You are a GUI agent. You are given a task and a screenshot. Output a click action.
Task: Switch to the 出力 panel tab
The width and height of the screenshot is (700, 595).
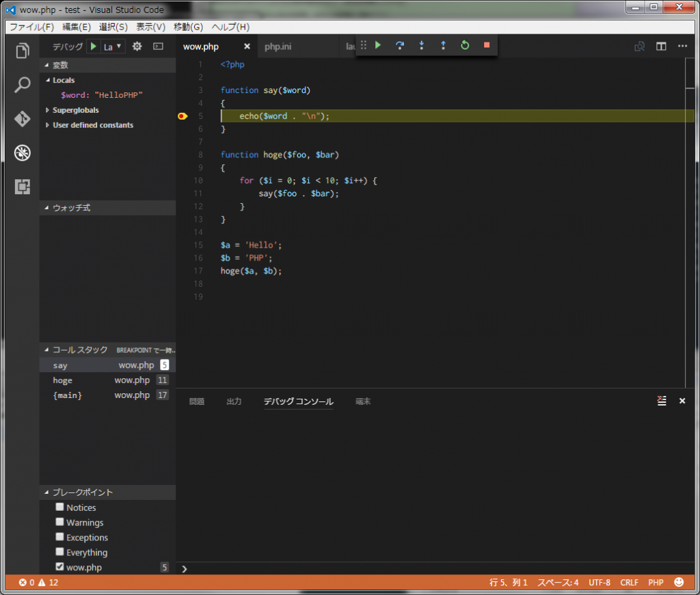click(234, 401)
